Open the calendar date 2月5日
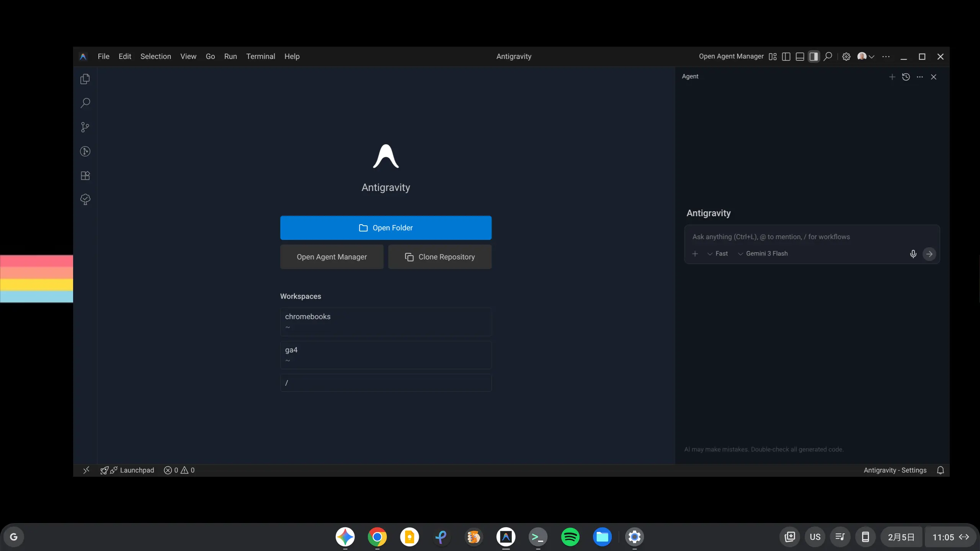 [901, 537]
